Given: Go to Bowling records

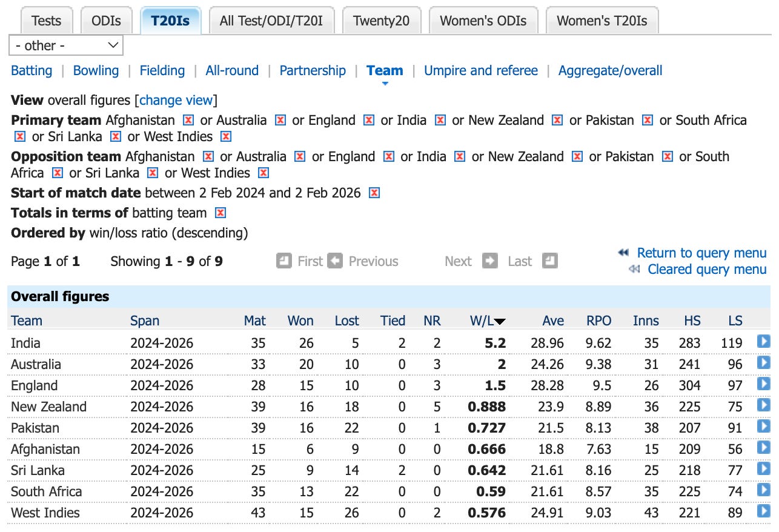Looking at the screenshot, I should point(96,70).
